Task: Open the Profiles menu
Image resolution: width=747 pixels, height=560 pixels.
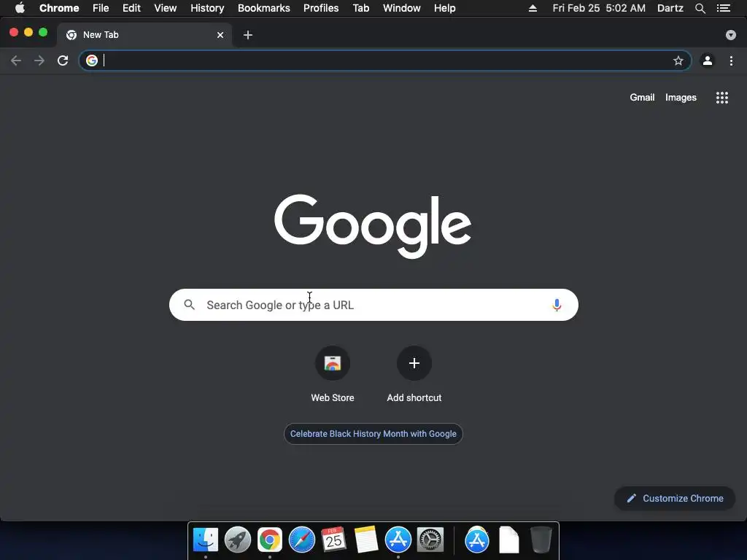Action: pos(321,8)
